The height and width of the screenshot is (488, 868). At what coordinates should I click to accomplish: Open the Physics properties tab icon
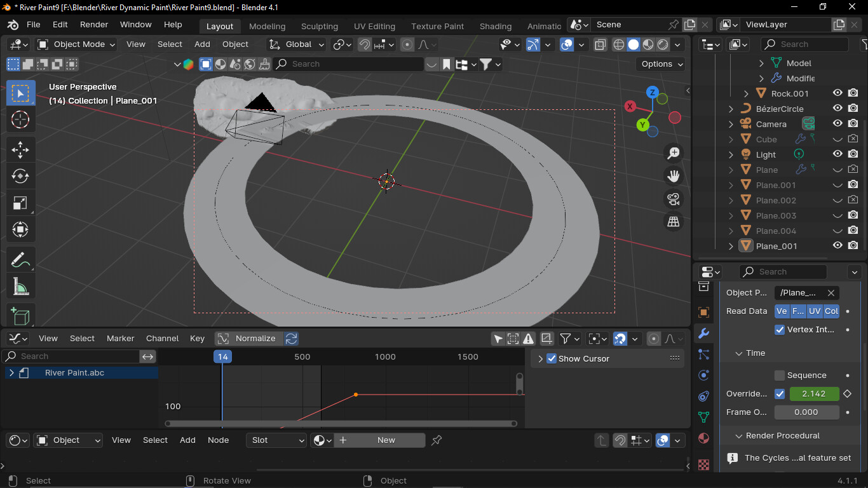click(x=703, y=375)
